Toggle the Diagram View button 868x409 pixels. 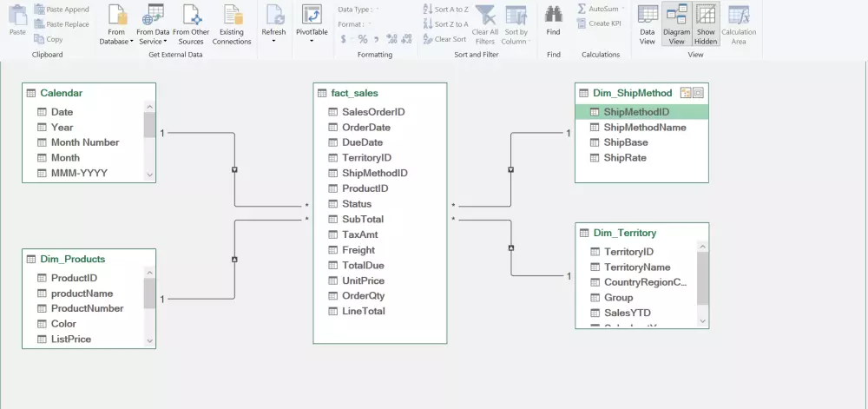coord(676,23)
